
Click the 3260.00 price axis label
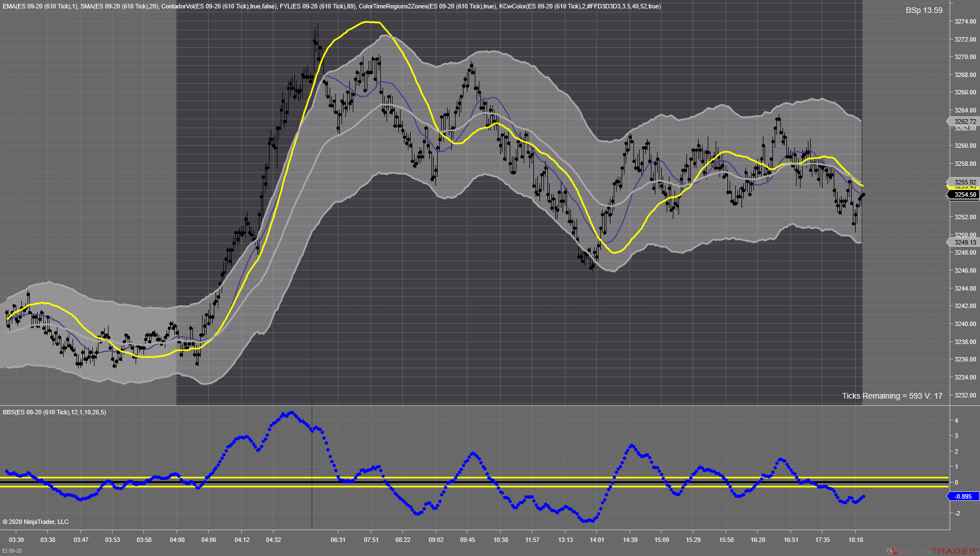click(965, 146)
